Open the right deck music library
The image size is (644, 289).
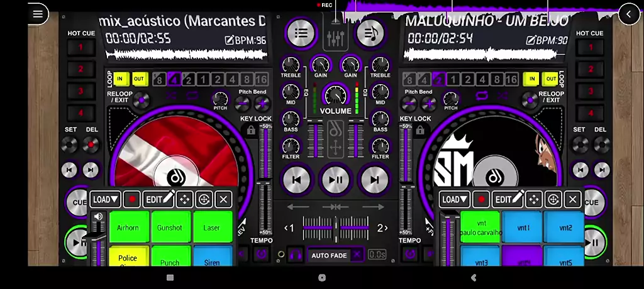pos(370,33)
